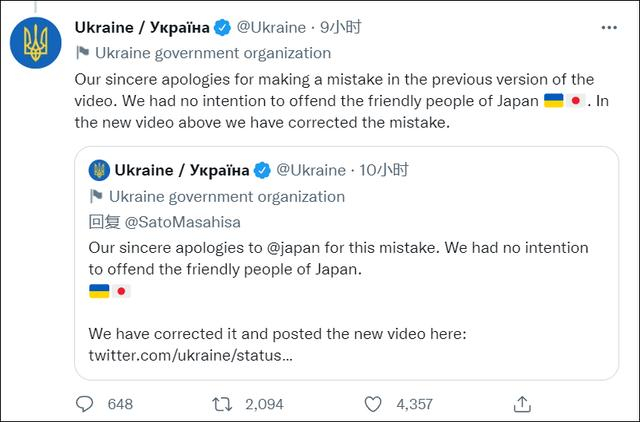
Task: Like the tweet with heart icon
Action: (372, 403)
